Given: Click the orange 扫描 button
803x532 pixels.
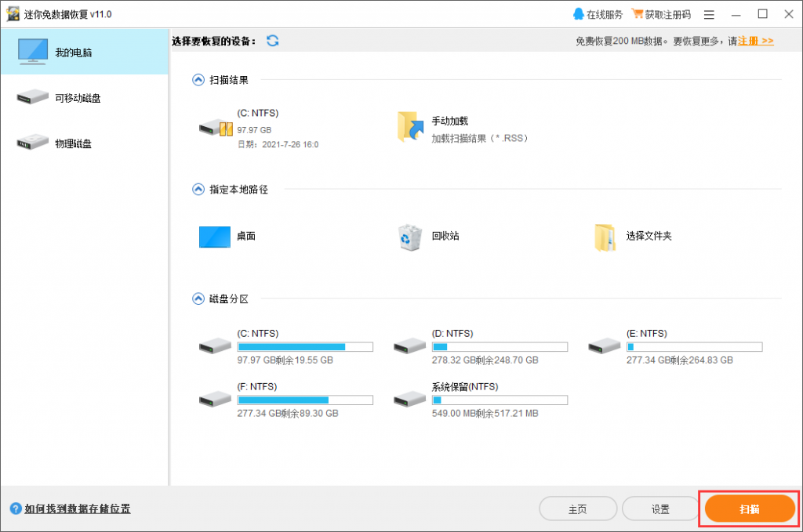Looking at the screenshot, I should coord(750,509).
